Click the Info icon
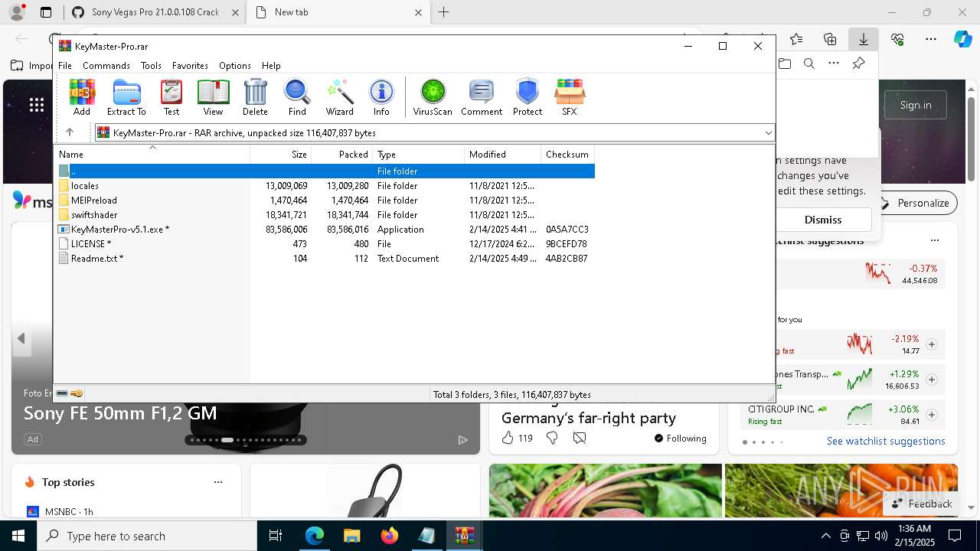This screenshot has height=551, width=980. (x=381, y=97)
